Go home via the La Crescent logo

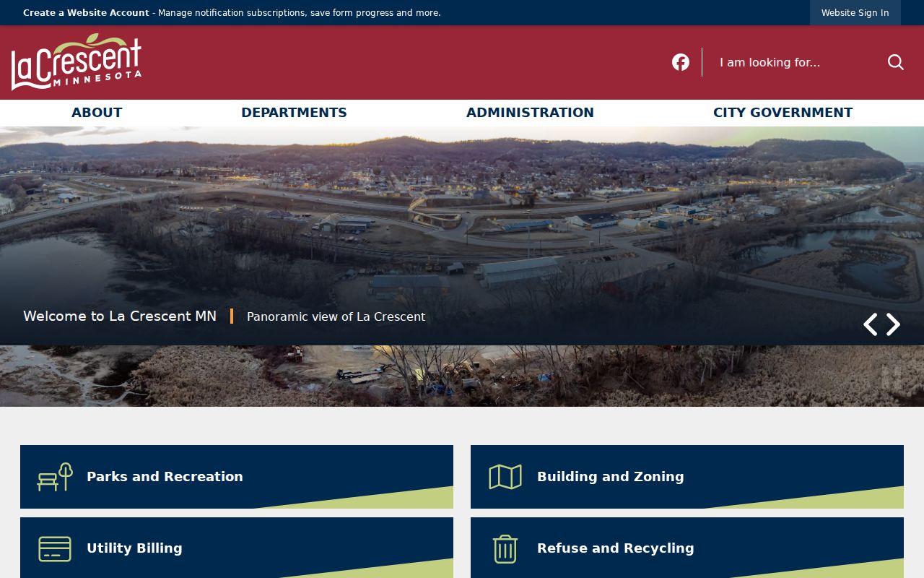click(77, 62)
